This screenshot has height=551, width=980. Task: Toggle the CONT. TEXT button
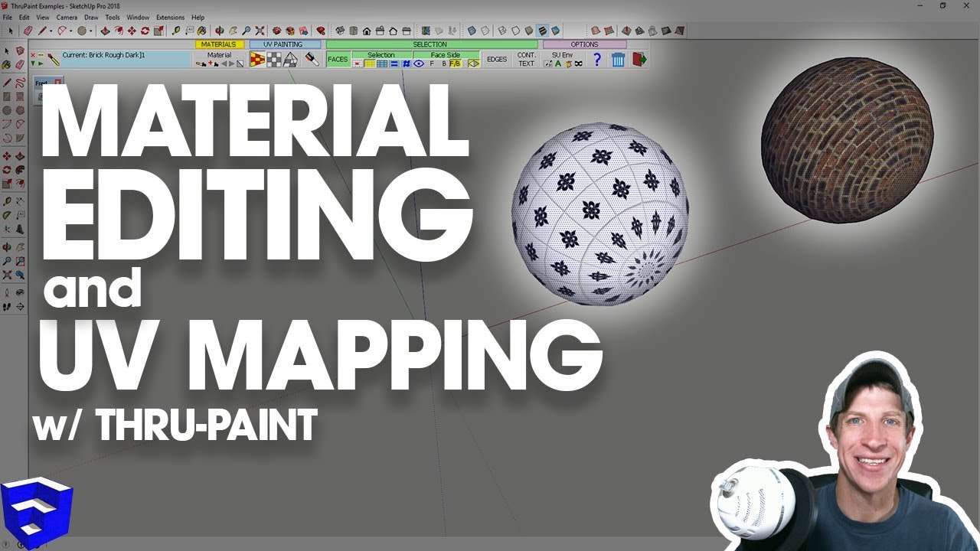[527, 60]
